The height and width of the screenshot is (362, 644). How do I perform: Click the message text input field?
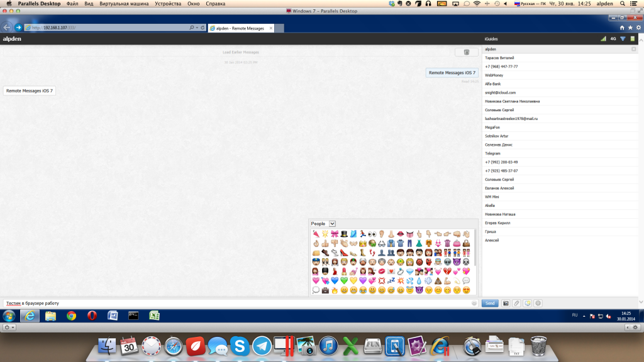(241, 304)
